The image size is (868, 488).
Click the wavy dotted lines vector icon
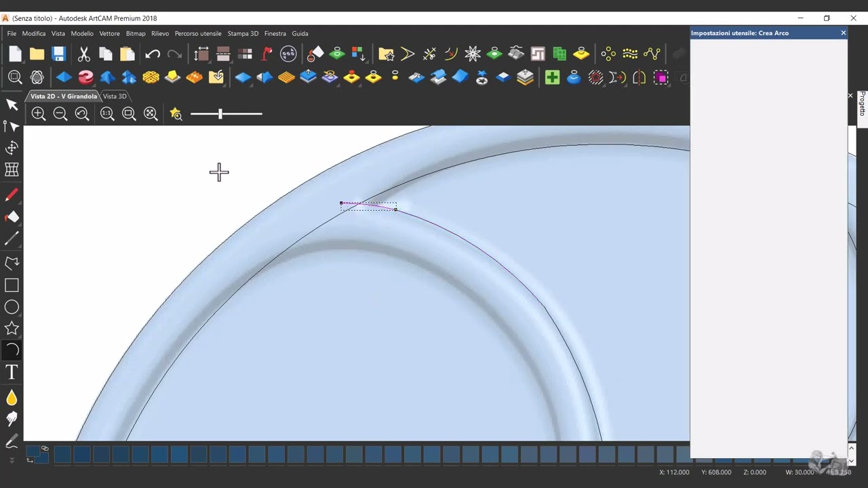coord(630,54)
